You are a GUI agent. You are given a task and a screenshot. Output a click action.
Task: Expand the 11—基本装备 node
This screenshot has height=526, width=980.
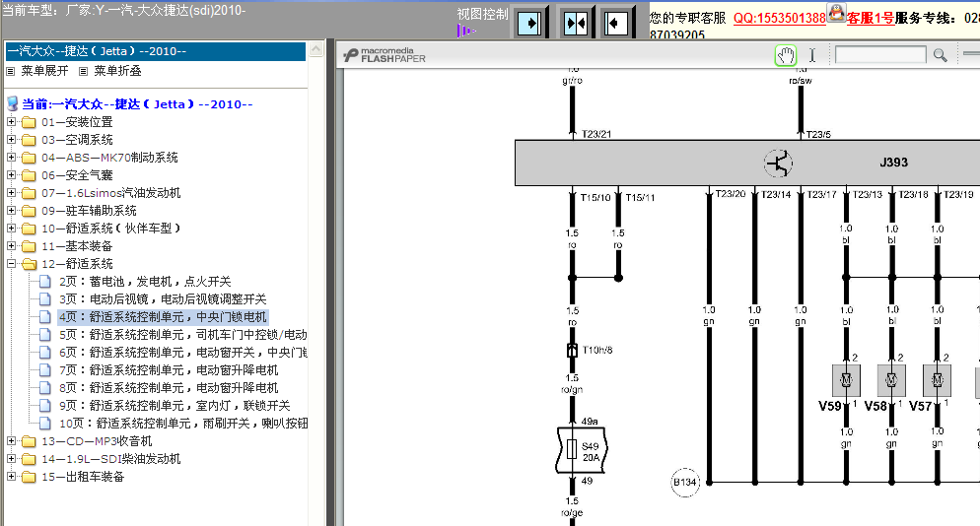tap(11, 246)
